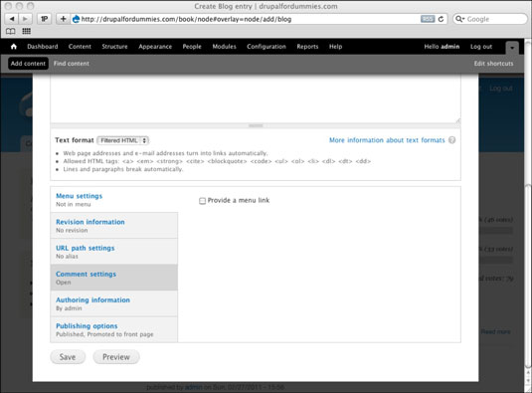532x393 pixels.
Task: Open the Publishing options tab
Action: (113, 329)
